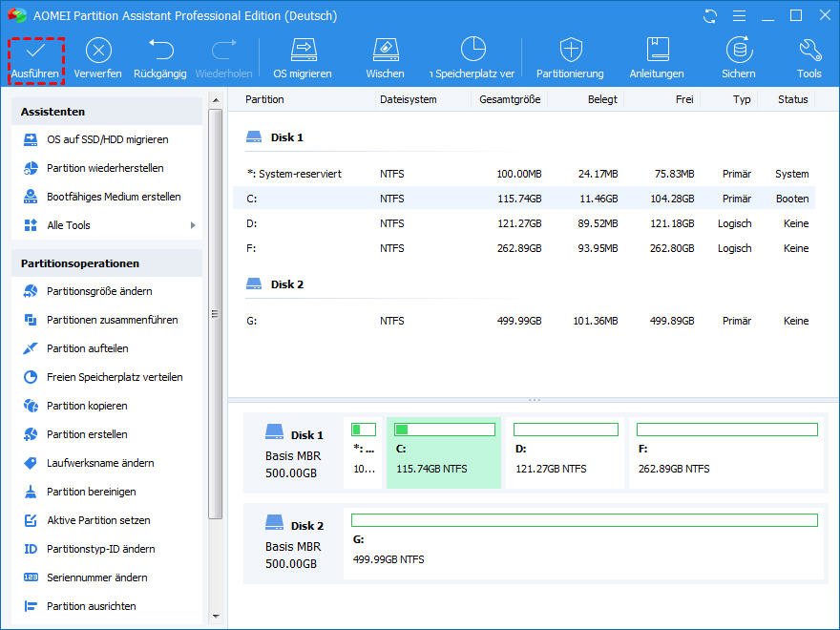Choose Partitionen zusammenführen operation
This screenshot has height=630, width=840.
pos(112,320)
